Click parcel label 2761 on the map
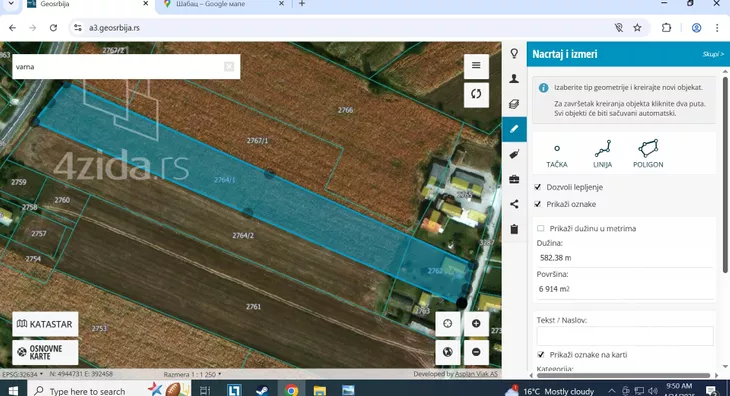The image size is (730, 396). pos(253,307)
